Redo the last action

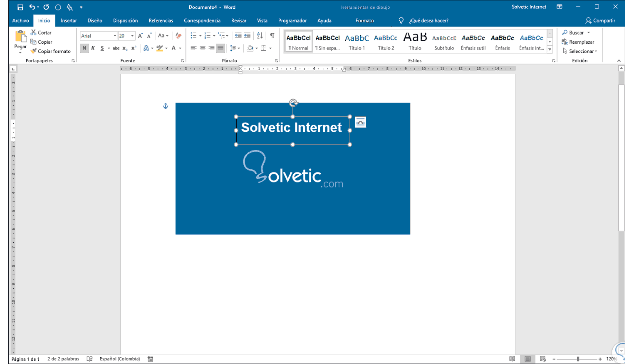point(46,7)
